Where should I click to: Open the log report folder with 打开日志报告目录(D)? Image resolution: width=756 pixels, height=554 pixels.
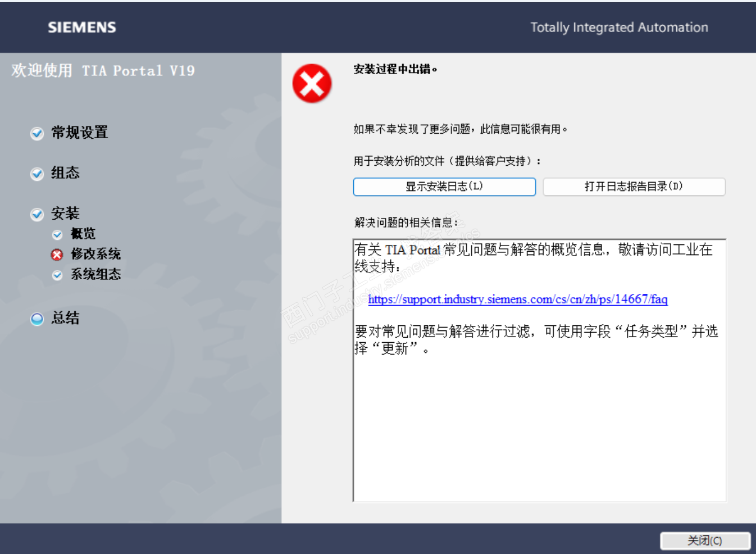(634, 187)
